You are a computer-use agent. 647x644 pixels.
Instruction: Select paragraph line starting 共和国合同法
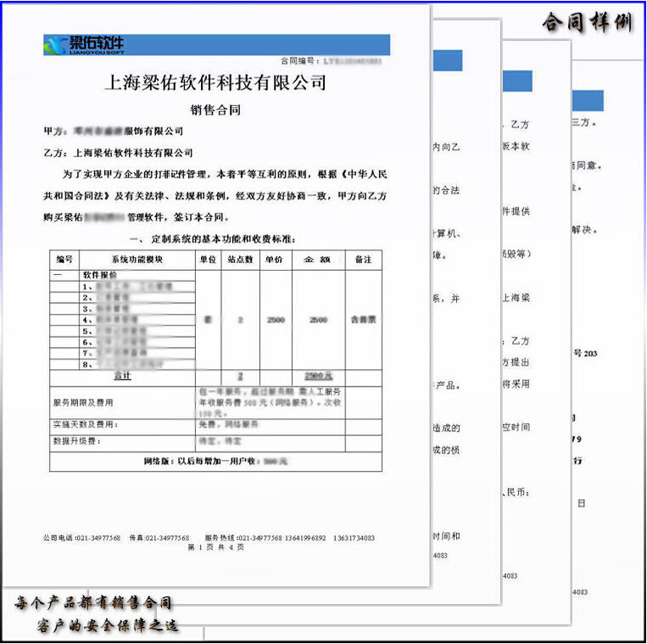coord(215,196)
